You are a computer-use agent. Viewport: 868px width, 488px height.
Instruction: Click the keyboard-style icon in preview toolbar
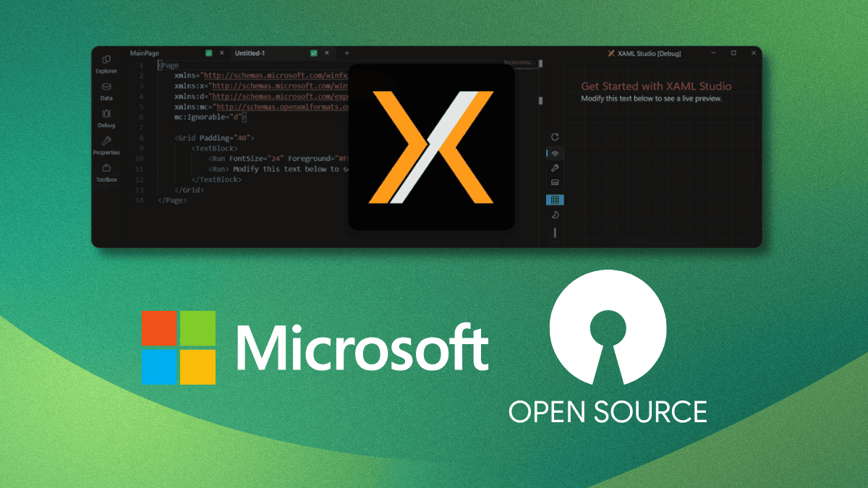tap(555, 183)
